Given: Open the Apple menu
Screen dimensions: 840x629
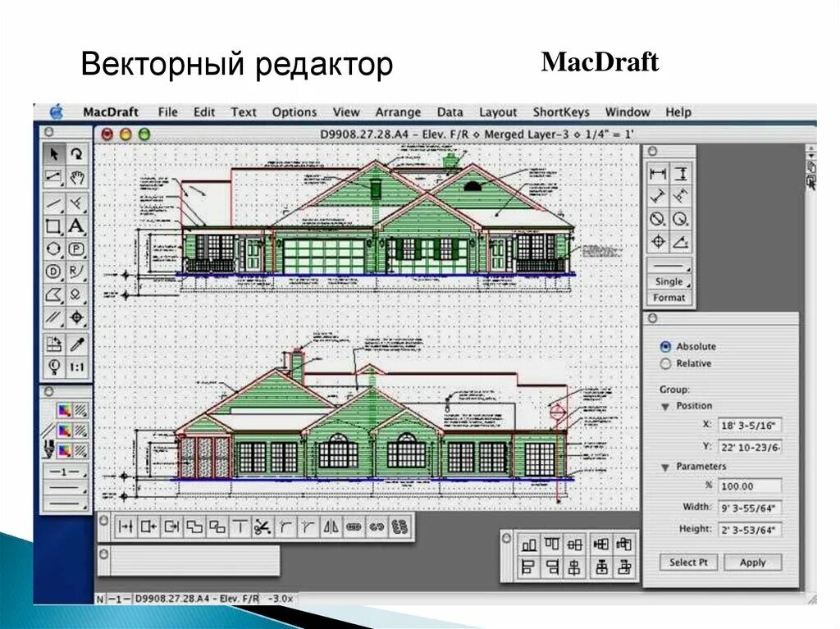Looking at the screenshot, I should 57,112.
